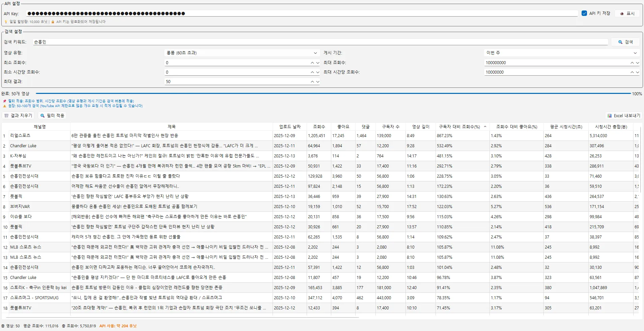Click the magnifier icon on the 검색 button
The image size is (644, 331).
620,42
